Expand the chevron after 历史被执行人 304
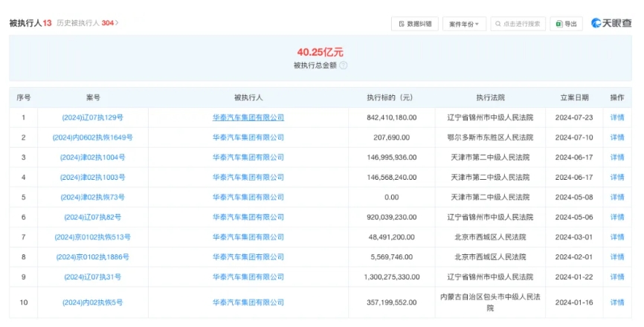The height and width of the screenshot is (327, 644). tap(117, 23)
